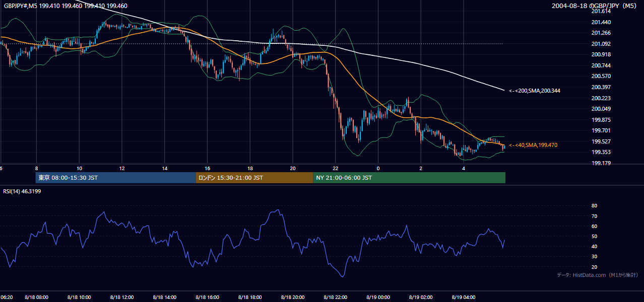The image size is (644, 302).
Task: Click the NY 21:00-06:00 JST session bar
Action: click(x=409, y=178)
